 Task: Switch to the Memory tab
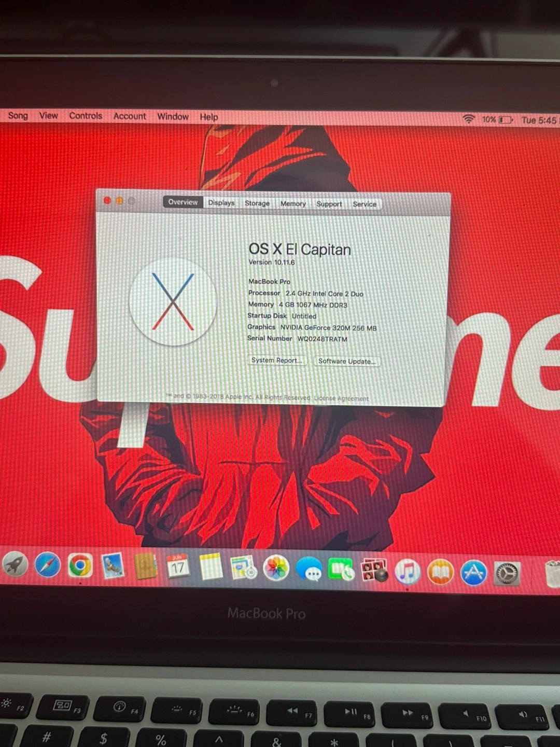(293, 204)
